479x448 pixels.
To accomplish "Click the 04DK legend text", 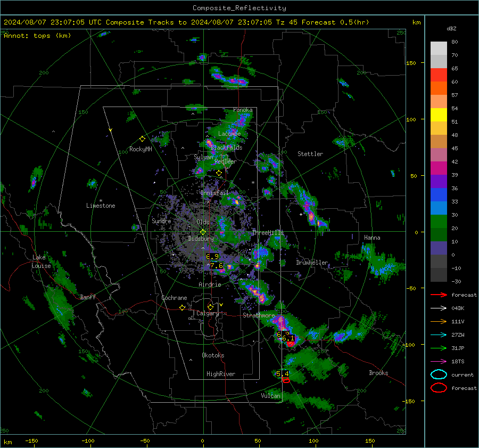I will 458,308.
